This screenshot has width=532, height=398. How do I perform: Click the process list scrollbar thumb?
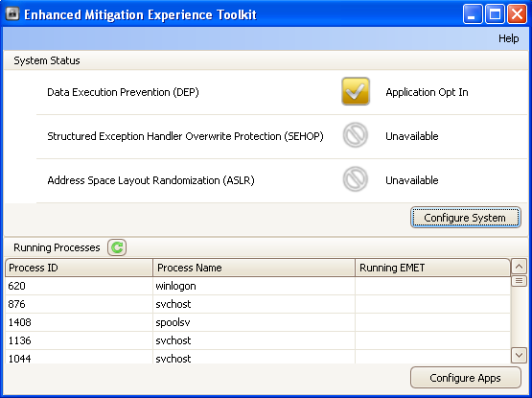click(x=519, y=281)
